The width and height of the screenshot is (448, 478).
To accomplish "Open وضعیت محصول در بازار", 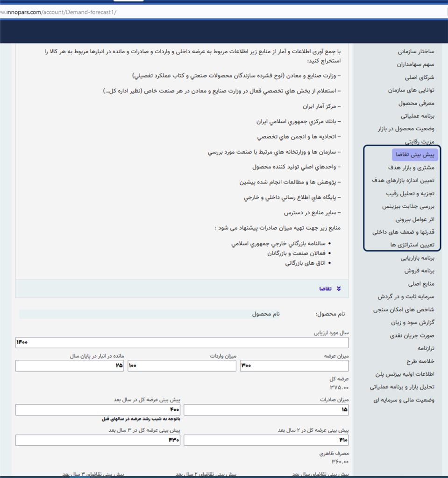I will (x=406, y=129).
